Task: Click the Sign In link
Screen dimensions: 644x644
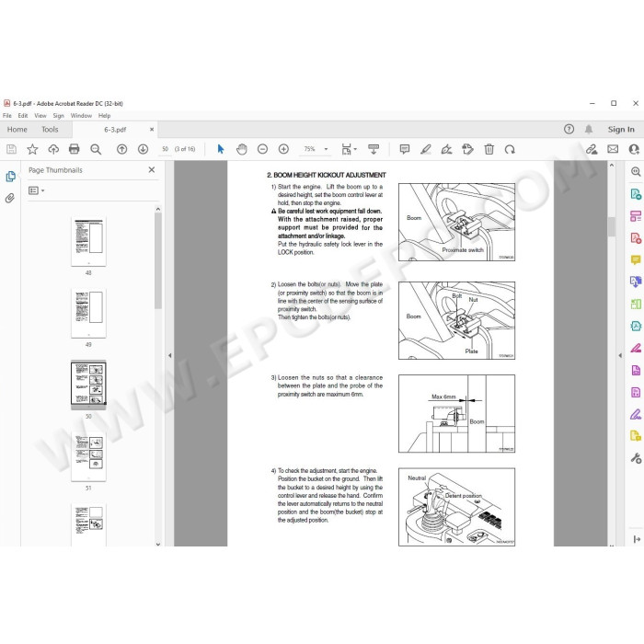Action: click(621, 130)
